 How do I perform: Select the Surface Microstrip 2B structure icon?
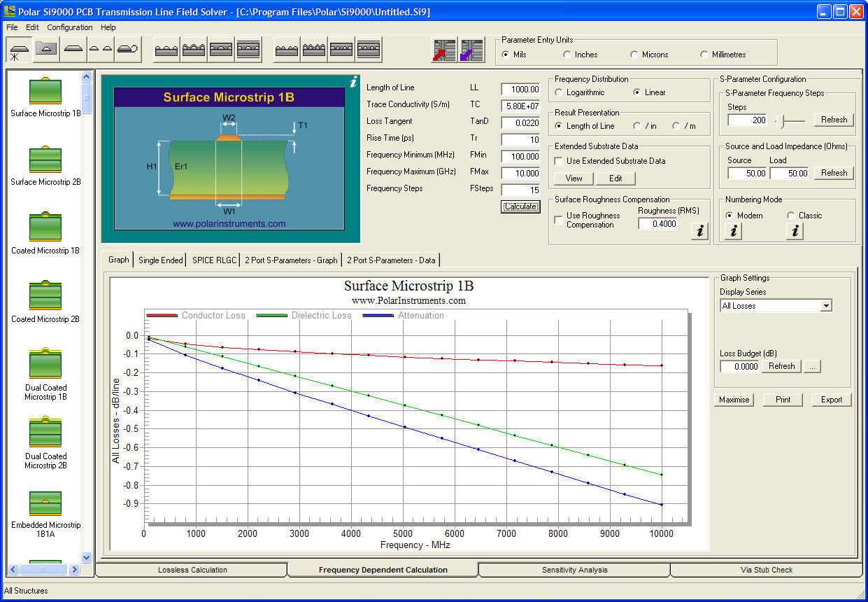pos(45,159)
